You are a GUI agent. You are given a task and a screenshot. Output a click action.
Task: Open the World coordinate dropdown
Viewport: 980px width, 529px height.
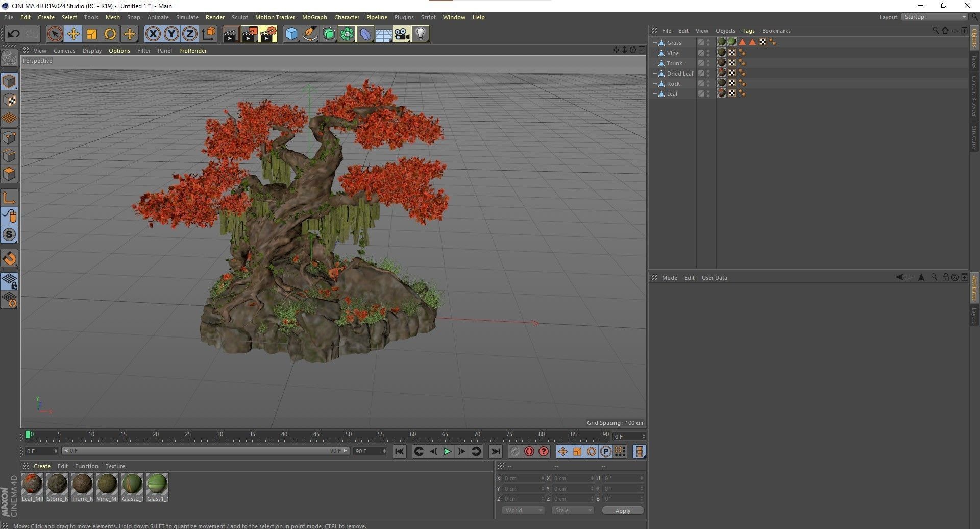click(x=523, y=511)
